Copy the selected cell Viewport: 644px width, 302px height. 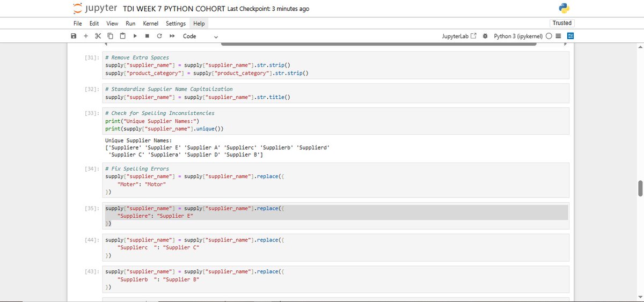tap(110, 36)
